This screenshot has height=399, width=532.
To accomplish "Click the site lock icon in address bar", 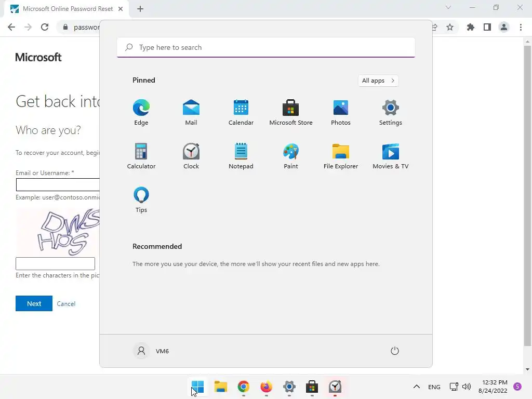I will (65, 27).
